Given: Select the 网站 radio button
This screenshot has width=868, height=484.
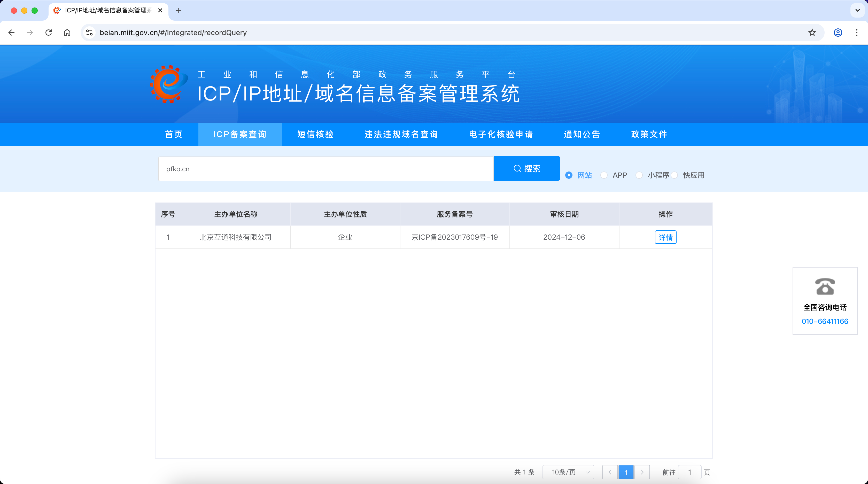Looking at the screenshot, I should (x=569, y=175).
